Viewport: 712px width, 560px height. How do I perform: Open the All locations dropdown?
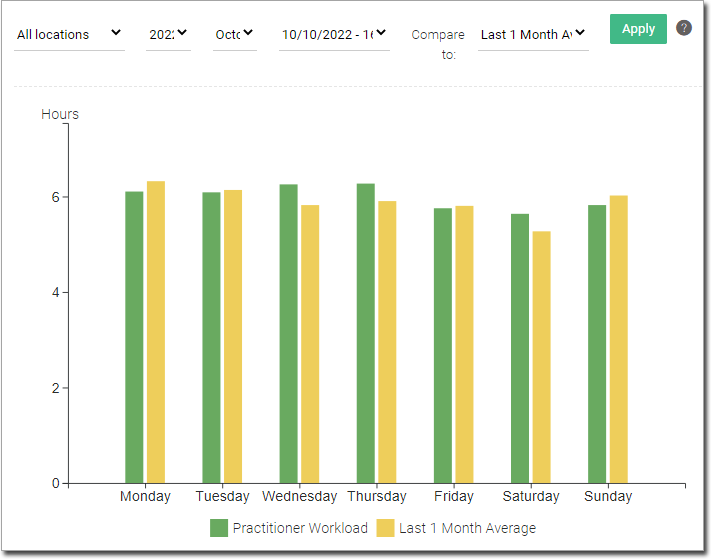(x=69, y=34)
